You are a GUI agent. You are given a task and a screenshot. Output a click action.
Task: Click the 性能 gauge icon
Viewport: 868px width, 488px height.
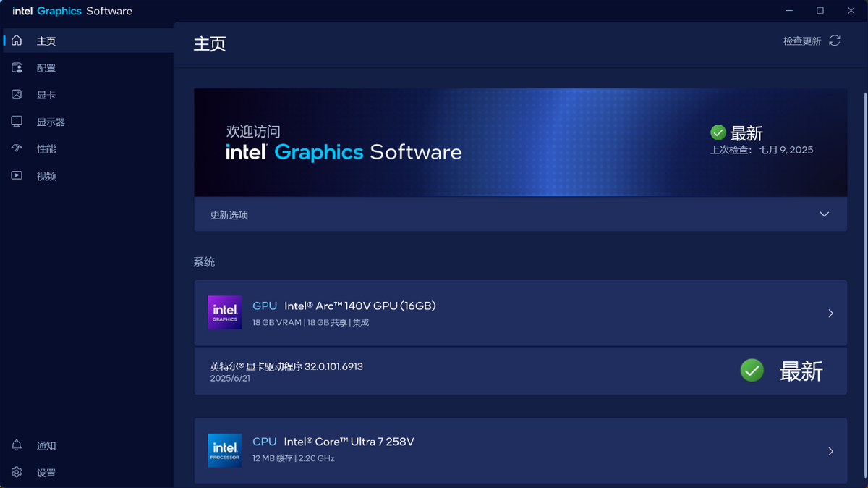pyautogui.click(x=17, y=148)
